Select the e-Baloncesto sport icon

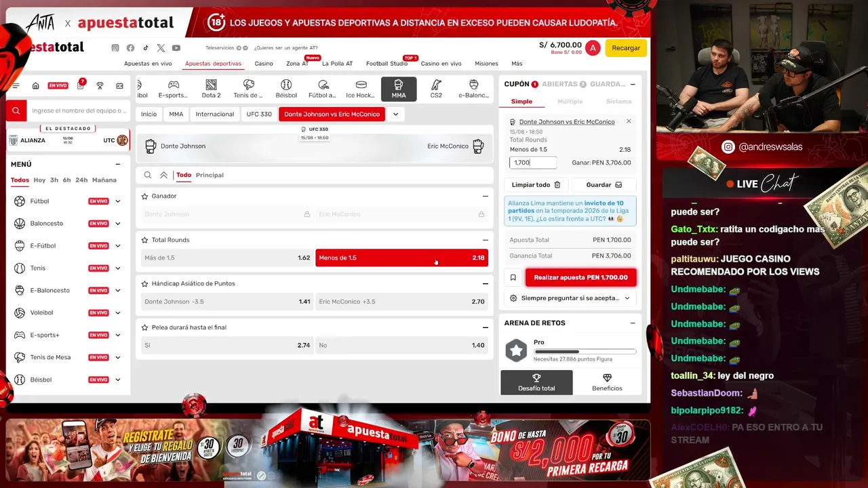coord(473,89)
